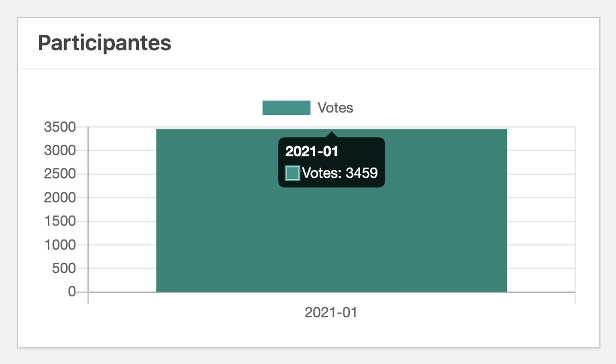Click the Participantes panel heading

(105, 43)
